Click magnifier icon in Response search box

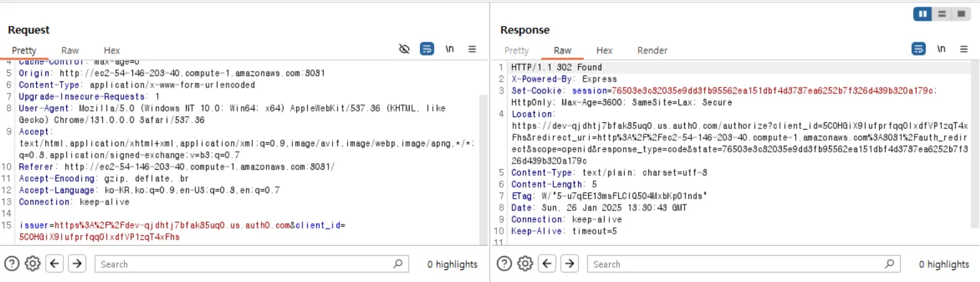(x=890, y=263)
